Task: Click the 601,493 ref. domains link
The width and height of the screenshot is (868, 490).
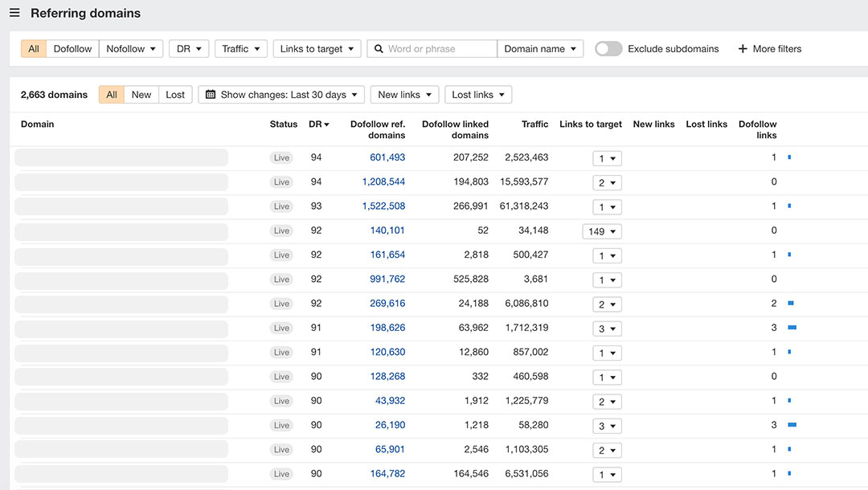Action: (x=387, y=158)
